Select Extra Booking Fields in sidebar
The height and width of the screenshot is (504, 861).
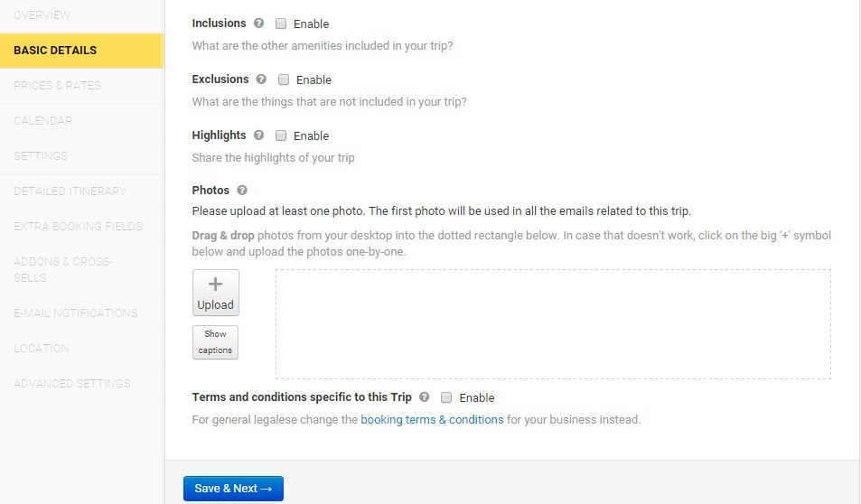(78, 227)
